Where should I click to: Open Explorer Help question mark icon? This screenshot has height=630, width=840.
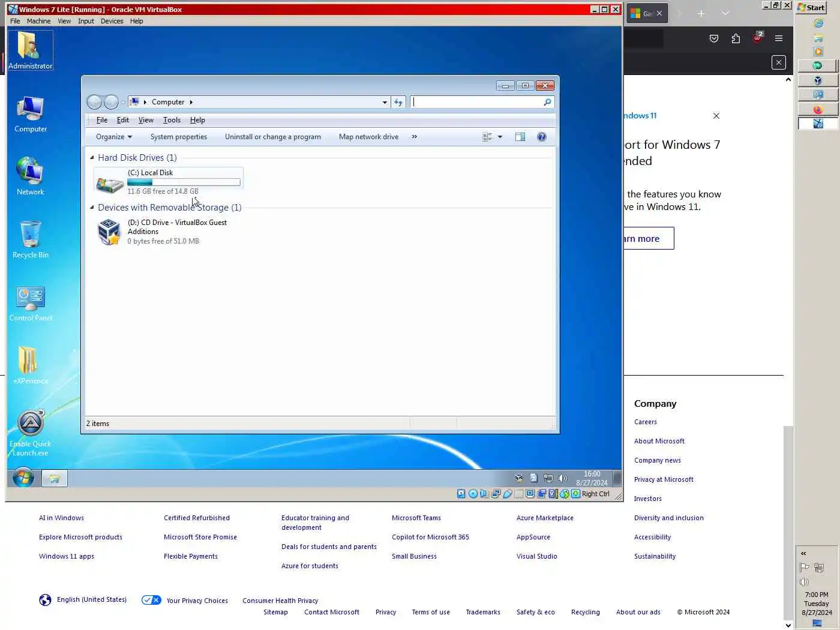pyautogui.click(x=542, y=137)
